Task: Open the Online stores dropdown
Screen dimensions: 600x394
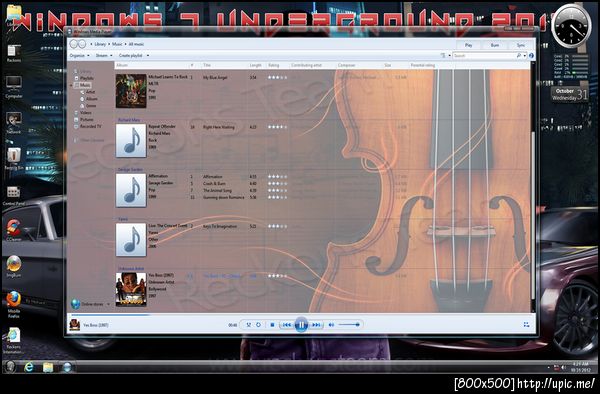Action: click(91, 304)
